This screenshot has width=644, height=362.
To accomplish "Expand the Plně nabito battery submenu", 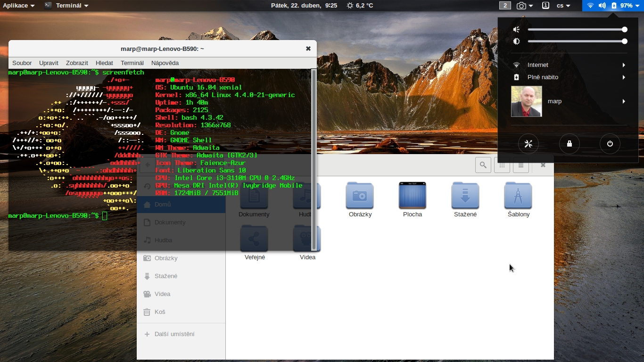I will [x=569, y=77].
